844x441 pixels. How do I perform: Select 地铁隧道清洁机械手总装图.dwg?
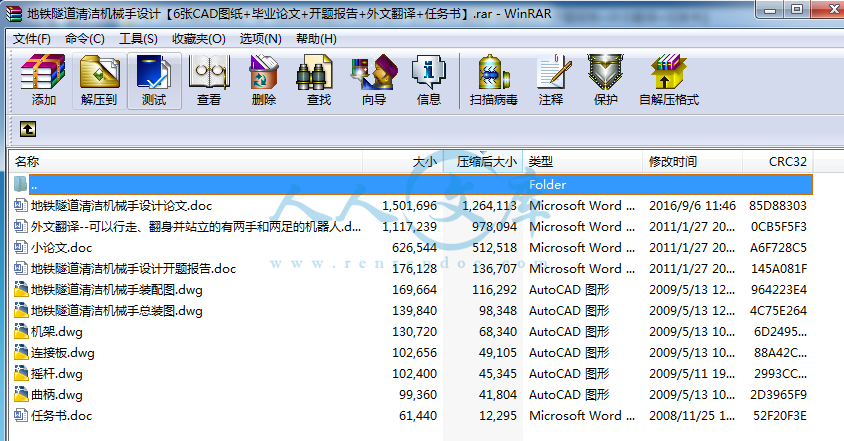[117, 310]
